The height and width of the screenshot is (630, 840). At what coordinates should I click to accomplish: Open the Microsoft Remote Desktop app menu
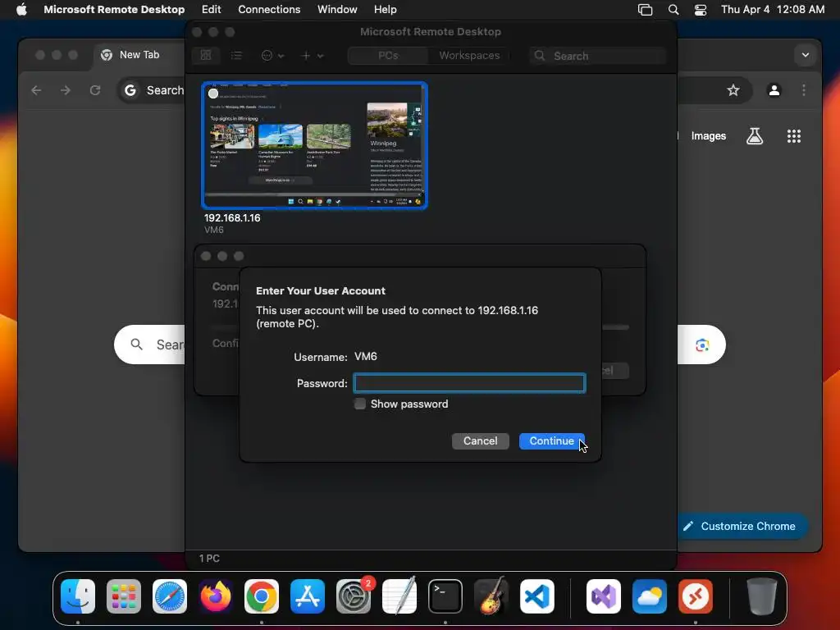point(114,10)
